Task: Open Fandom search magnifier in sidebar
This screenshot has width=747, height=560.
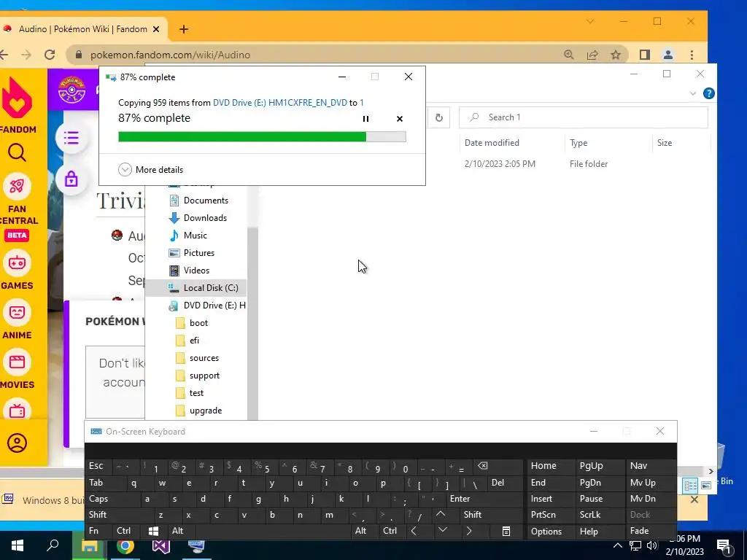Action: click(18, 153)
